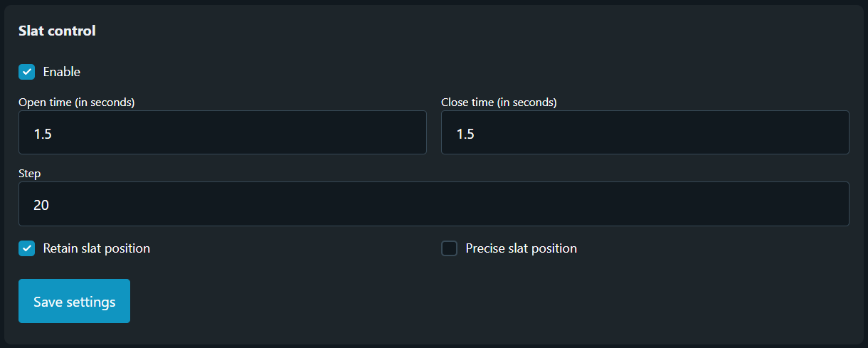Viewport: 868px width, 348px height.
Task: Tick the Precise slat position checkbox
Action: tap(449, 248)
